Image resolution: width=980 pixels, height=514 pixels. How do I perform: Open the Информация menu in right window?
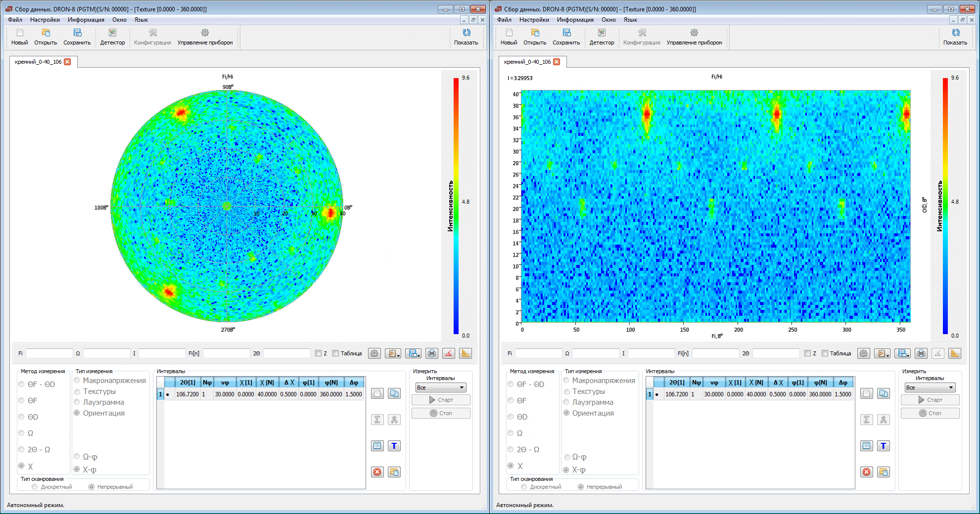click(575, 20)
